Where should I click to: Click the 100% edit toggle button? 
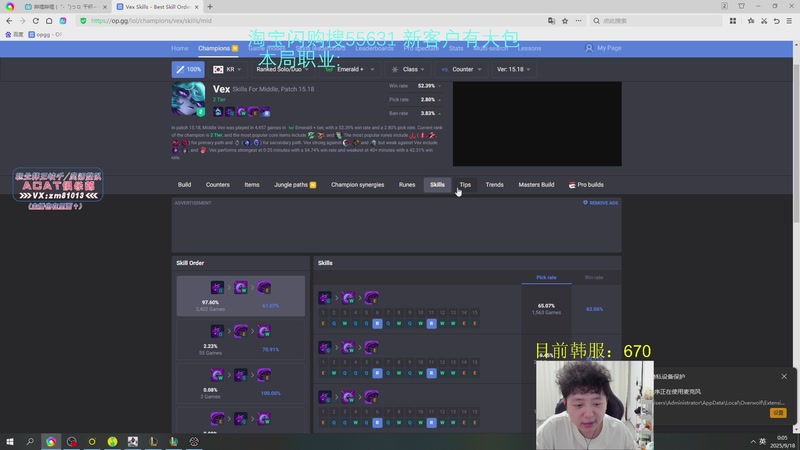(x=188, y=69)
